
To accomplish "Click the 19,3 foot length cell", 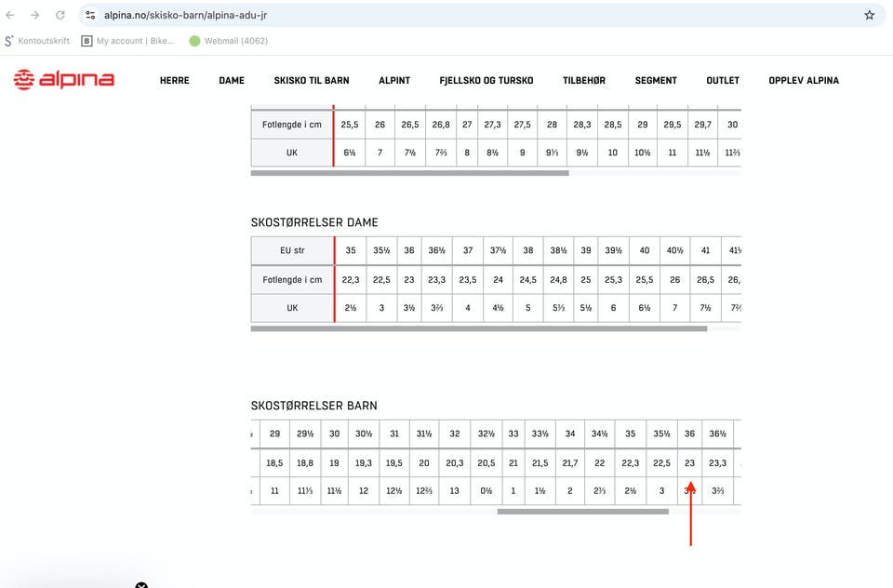I will pyautogui.click(x=364, y=463).
